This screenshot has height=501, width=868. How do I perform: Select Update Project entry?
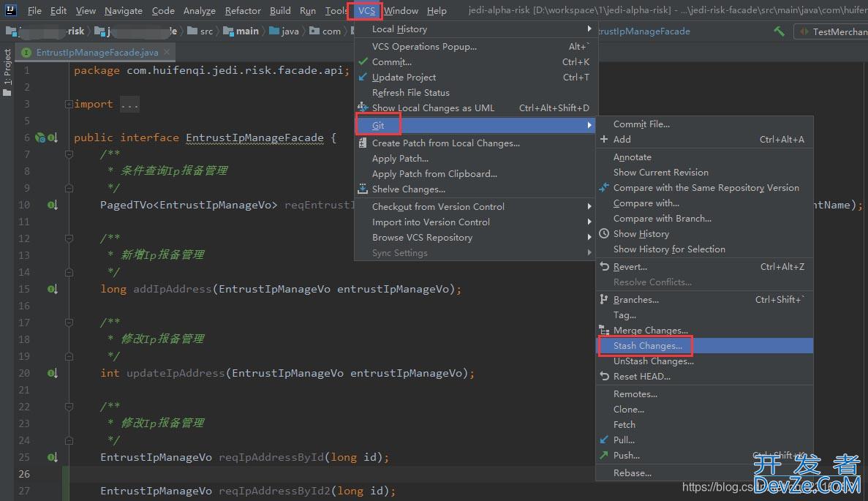(475, 78)
